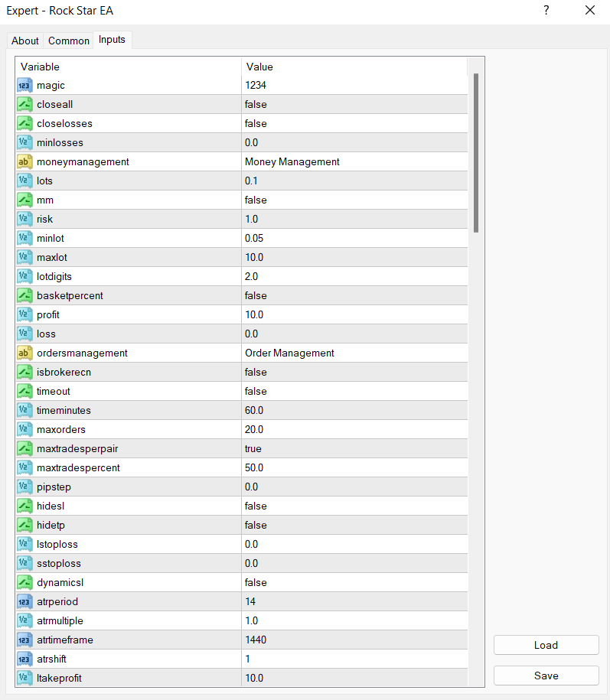Click the boolean icon beside closeall
Viewport: 610px width, 700px height.
[24, 105]
